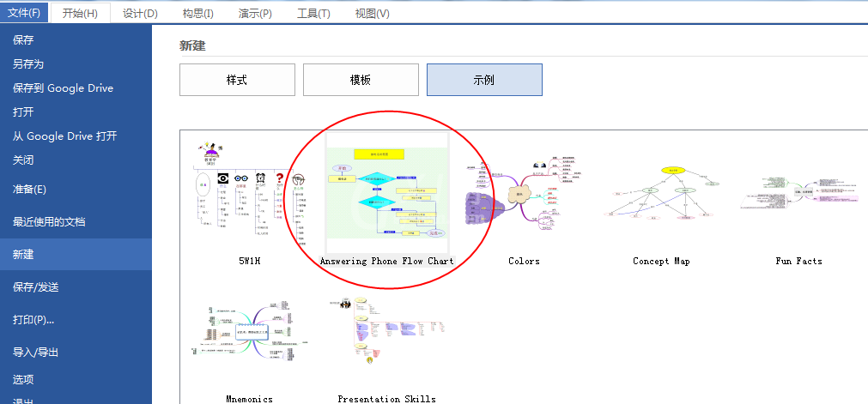This screenshot has height=404, width=868.
Task: Click the Concept Map caption text
Action: pyautogui.click(x=662, y=262)
